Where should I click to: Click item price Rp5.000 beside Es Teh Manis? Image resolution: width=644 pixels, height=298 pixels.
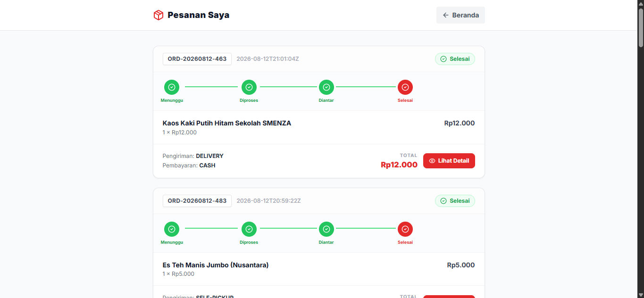point(461,265)
